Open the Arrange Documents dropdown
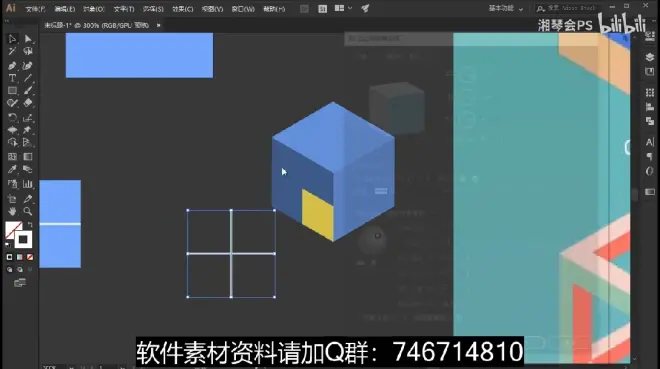660x369 pixels. click(x=343, y=8)
